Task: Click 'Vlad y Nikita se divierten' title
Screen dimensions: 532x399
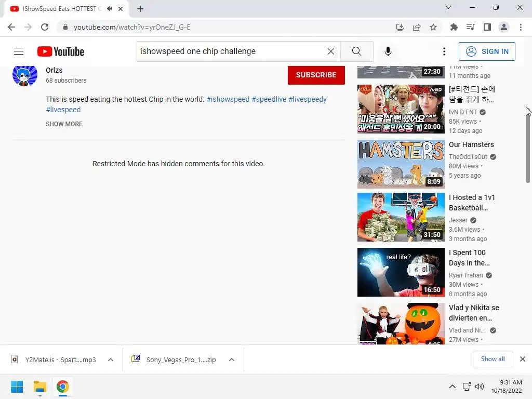Action: click(474, 312)
